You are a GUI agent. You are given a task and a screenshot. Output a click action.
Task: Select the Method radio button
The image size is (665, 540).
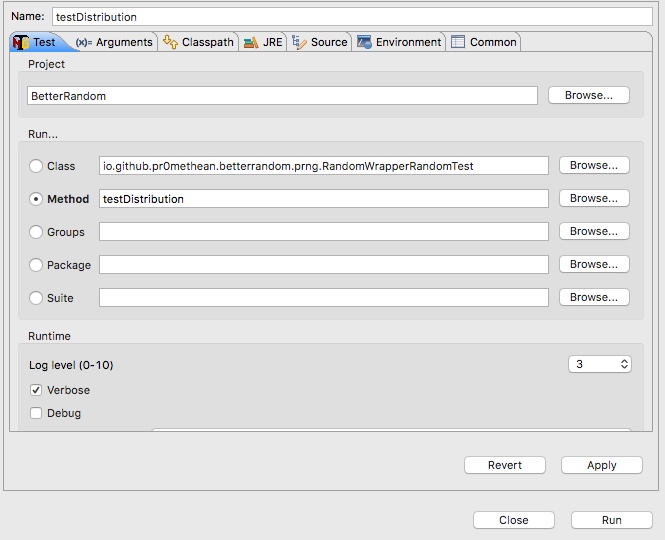click(36, 199)
